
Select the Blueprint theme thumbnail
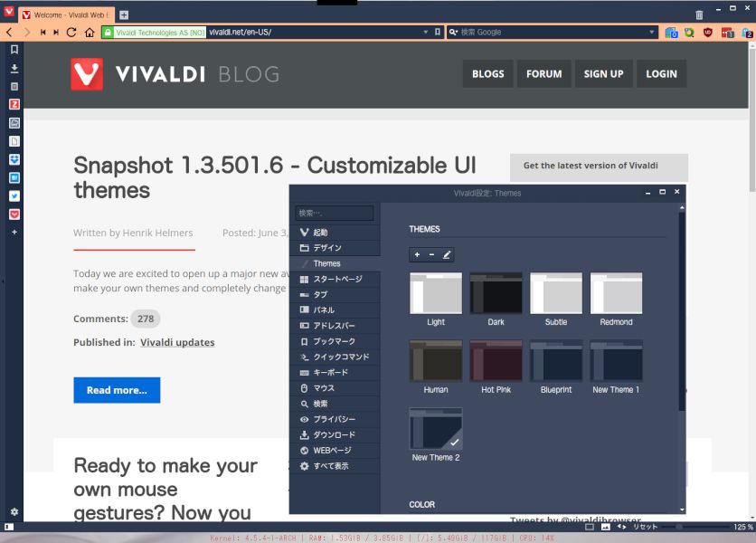pos(556,360)
